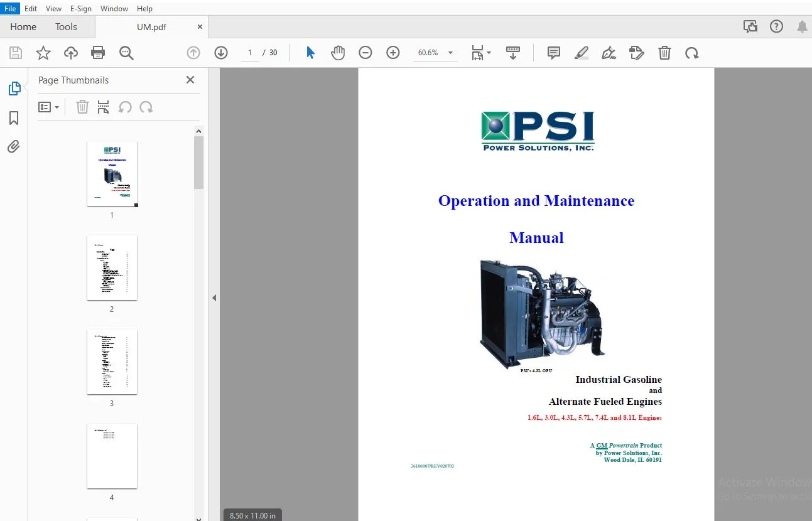Click the 36100007/REV020703 document number
This screenshot has width=812, height=521.
coord(432,466)
